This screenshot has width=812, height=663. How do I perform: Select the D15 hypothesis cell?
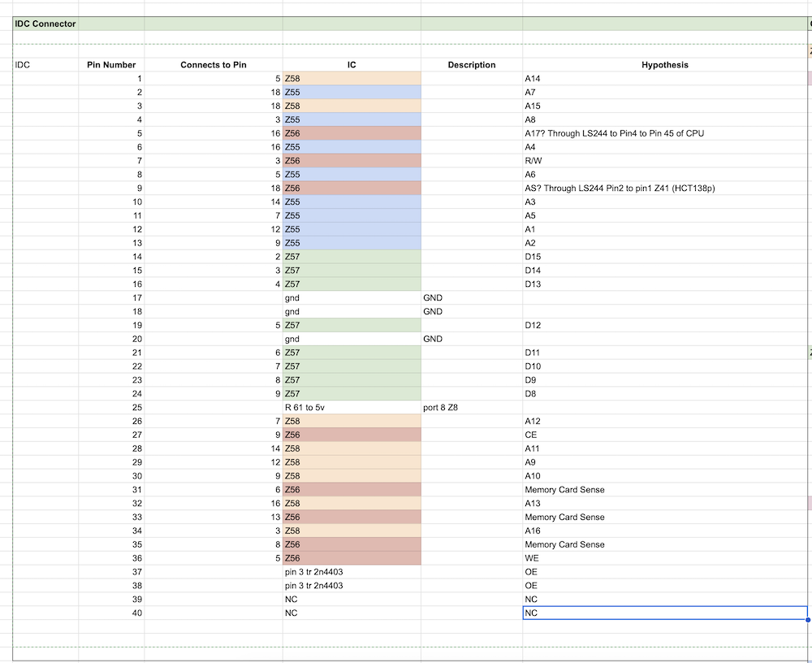coord(665,257)
